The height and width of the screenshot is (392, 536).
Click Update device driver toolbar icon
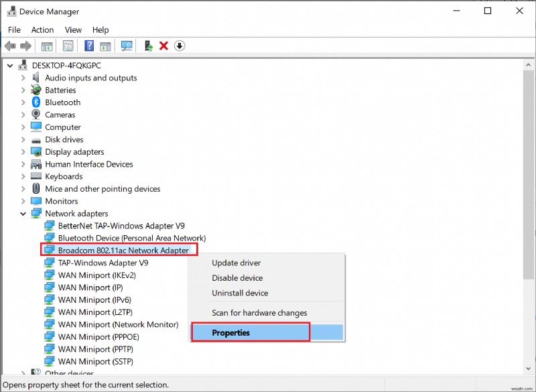pos(148,46)
